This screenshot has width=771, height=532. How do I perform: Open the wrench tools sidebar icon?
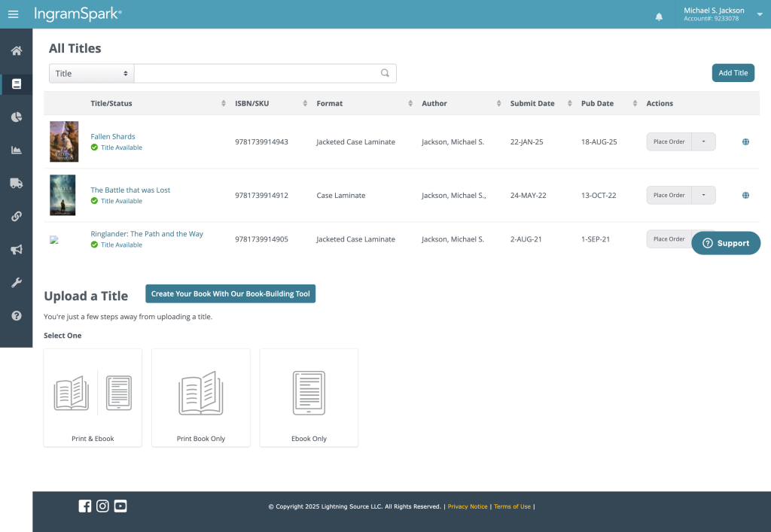point(16,282)
